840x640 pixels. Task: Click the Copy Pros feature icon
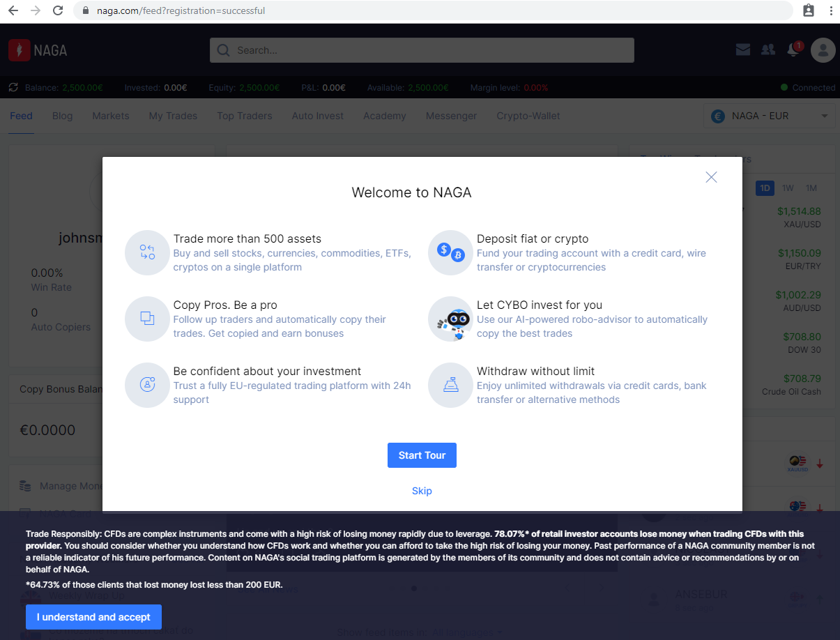point(147,319)
